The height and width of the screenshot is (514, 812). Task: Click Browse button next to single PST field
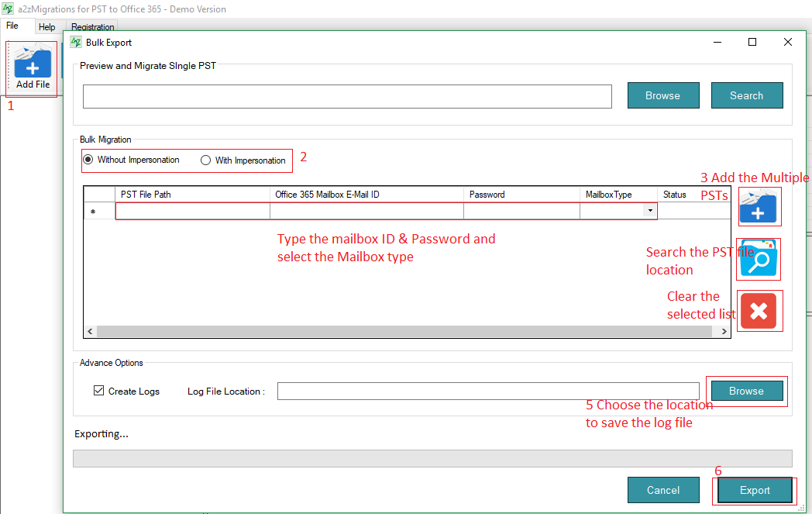point(662,95)
